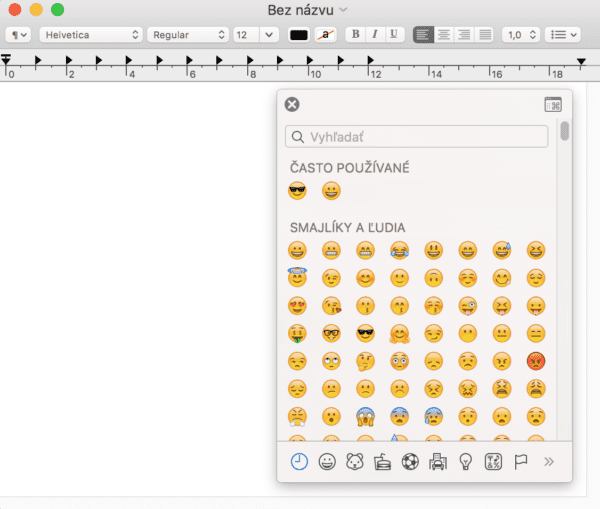Open the Objects lightbulb emoji category
Image resolution: width=600 pixels, height=509 pixels.
[x=465, y=462]
